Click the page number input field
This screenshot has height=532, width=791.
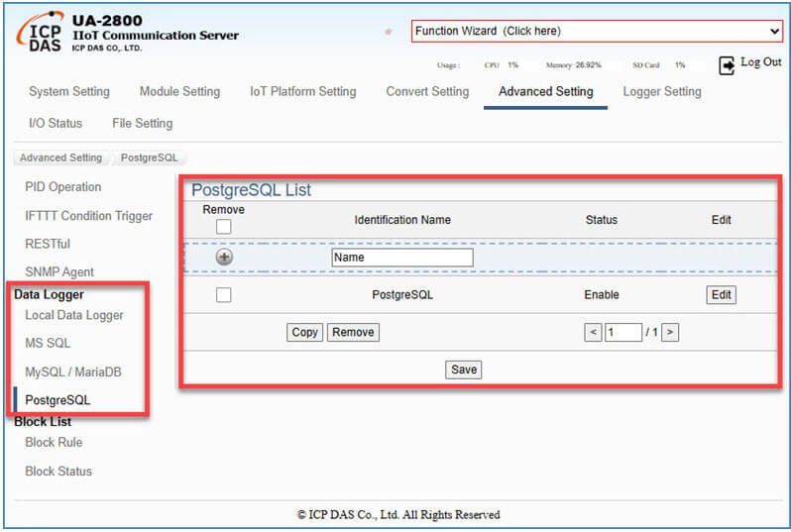(623, 332)
